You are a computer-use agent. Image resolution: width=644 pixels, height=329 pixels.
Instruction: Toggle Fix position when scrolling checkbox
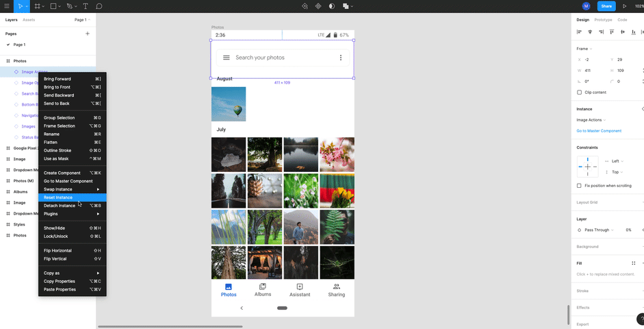pyautogui.click(x=579, y=186)
